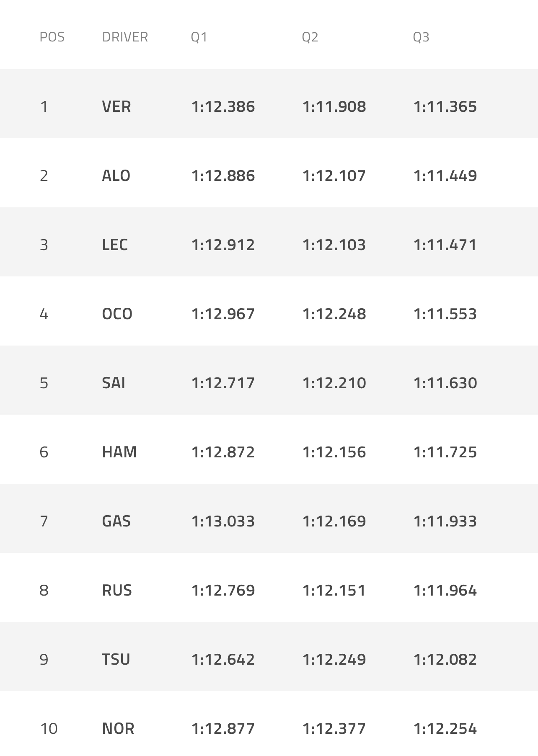Click on driver LEC's name
538x756 pixels.
coord(115,245)
